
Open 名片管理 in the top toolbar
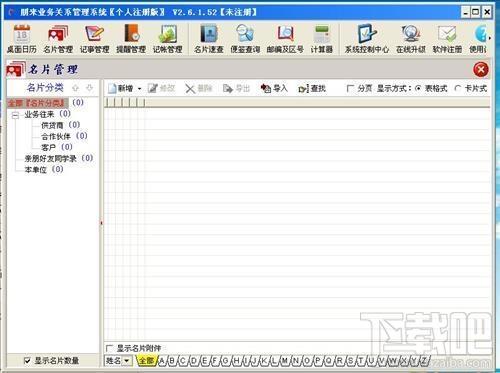(58, 39)
